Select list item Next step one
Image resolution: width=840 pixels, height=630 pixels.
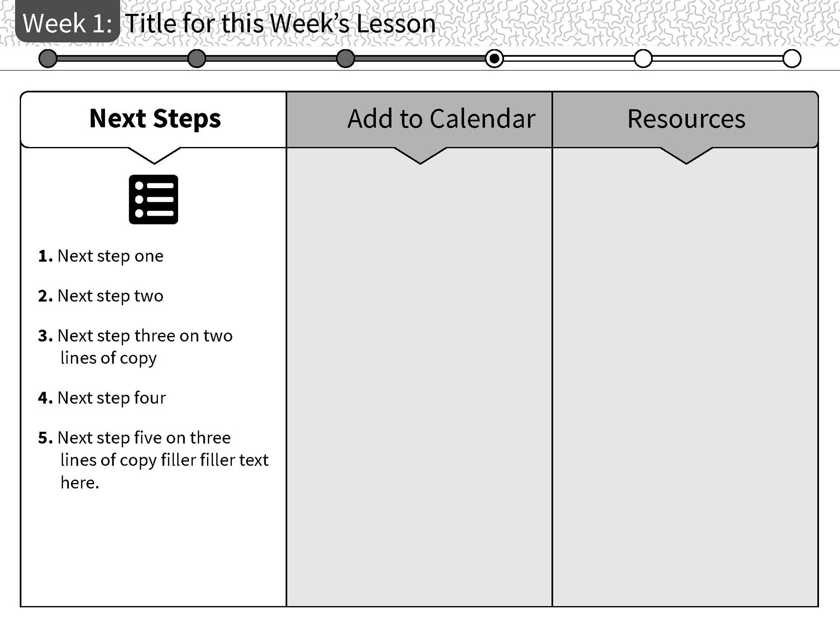tap(101, 256)
